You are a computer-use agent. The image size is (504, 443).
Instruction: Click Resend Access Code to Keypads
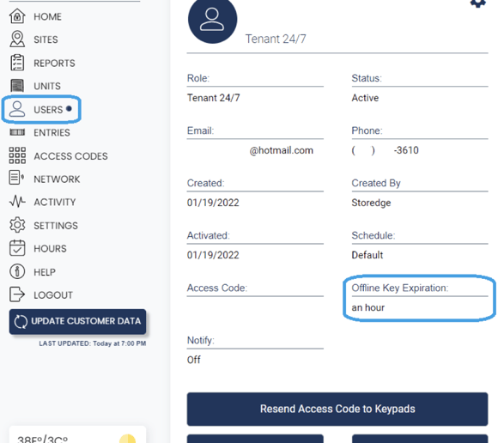[337, 409]
